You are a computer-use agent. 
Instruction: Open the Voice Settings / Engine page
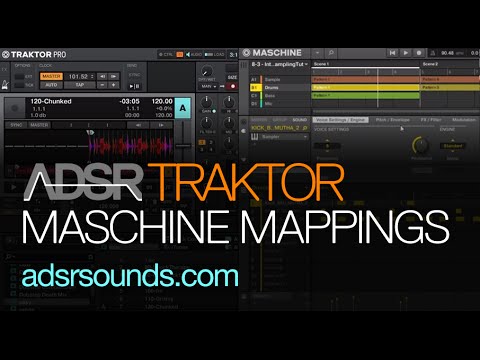(x=340, y=120)
